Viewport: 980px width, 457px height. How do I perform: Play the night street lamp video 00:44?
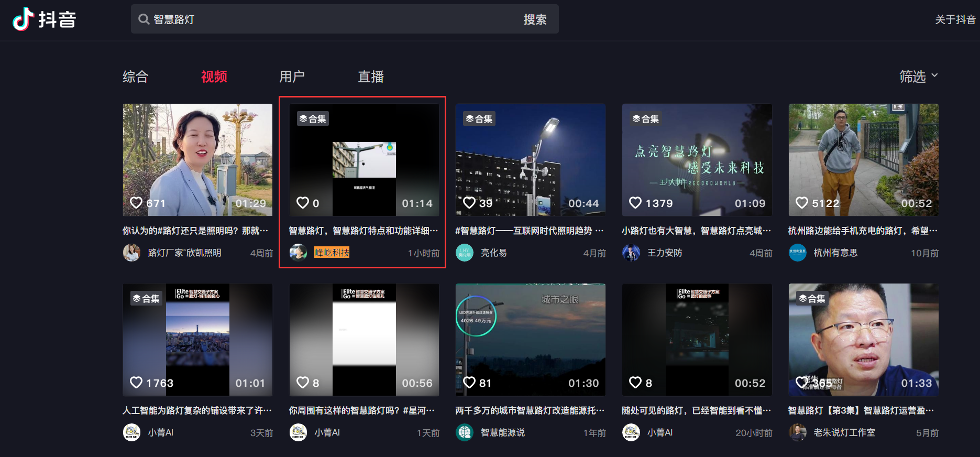(531, 159)
